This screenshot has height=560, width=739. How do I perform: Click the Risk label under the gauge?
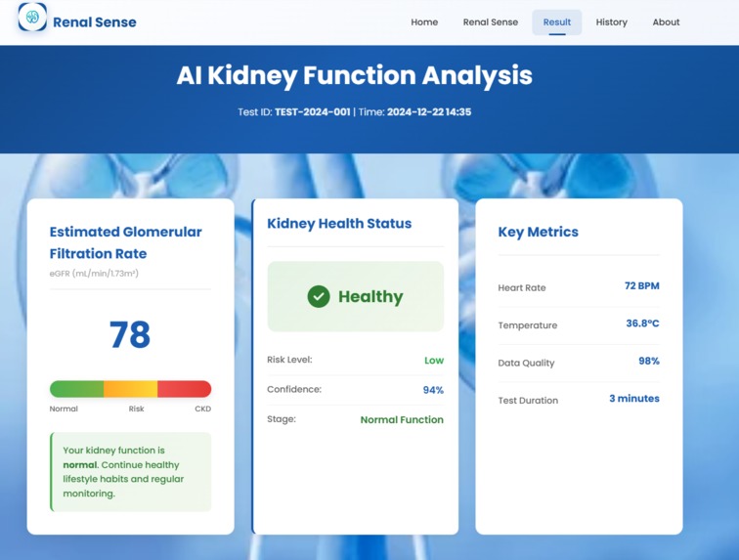tap(136, 409)
